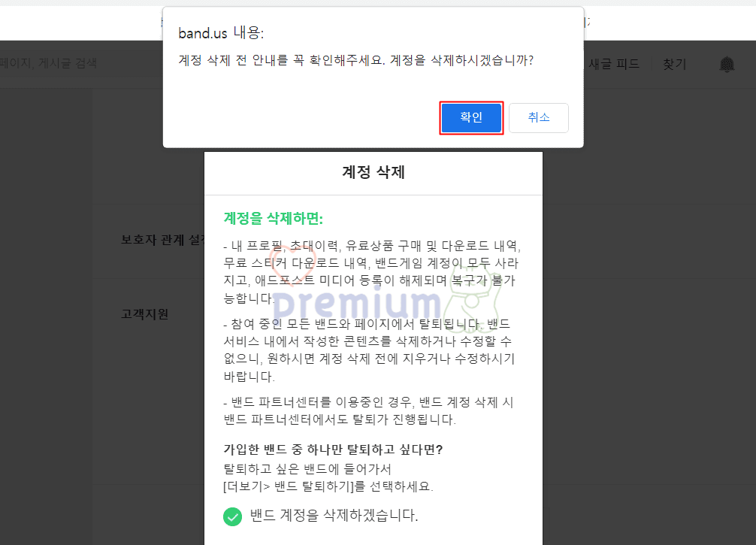Click 취소 button in band.us alert
The image size is (756, 545).
[x=539, y=118]
